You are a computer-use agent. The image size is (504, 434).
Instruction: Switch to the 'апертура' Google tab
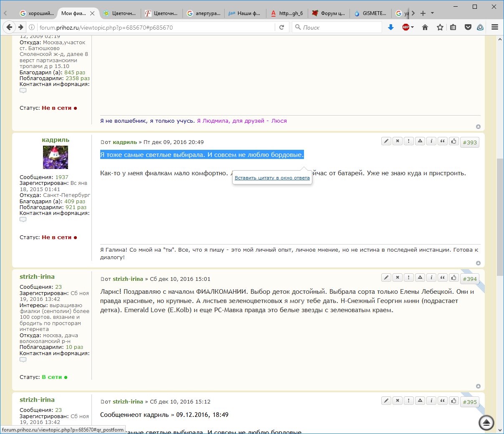[x=203, y=13]
